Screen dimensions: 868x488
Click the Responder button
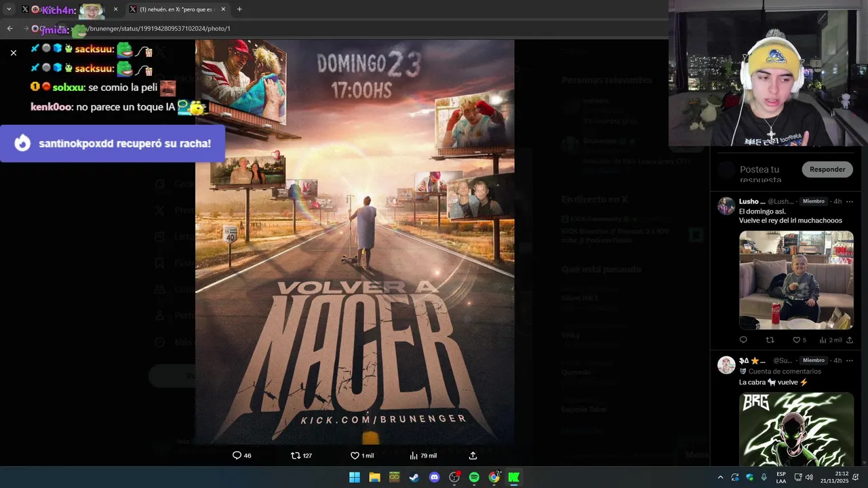coord(827,169)
